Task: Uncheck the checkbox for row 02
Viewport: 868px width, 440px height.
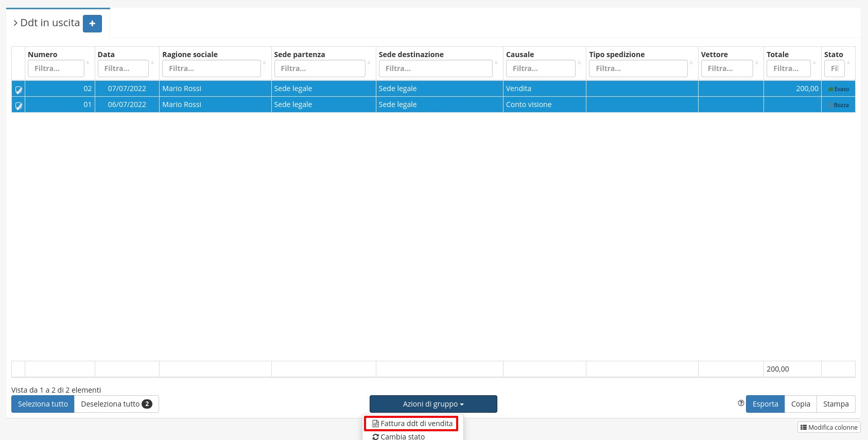Action: pos(19,90)
